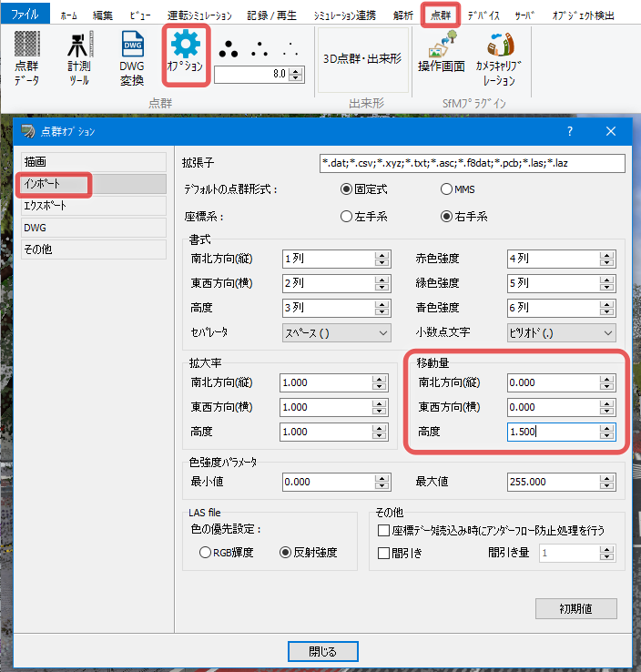
Task: Adjust 青色強度 column stepper
Action: click(x=606, y=308)
